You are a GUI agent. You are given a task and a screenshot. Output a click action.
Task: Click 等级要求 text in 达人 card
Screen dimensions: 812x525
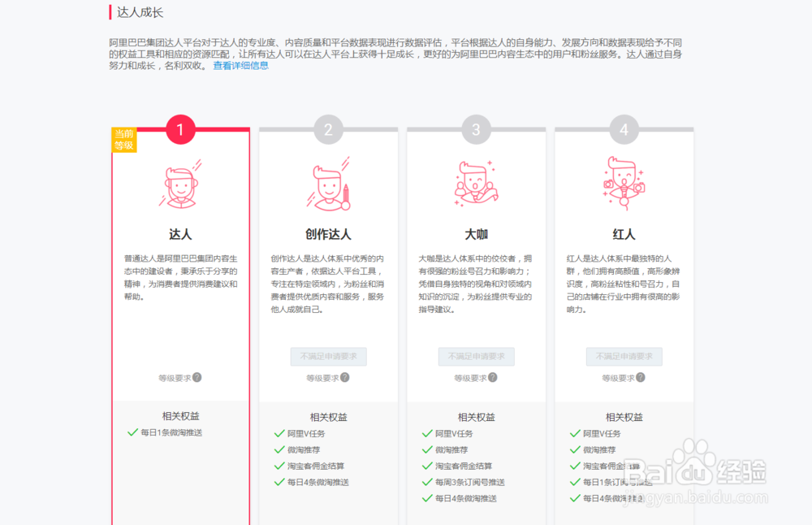175,379
